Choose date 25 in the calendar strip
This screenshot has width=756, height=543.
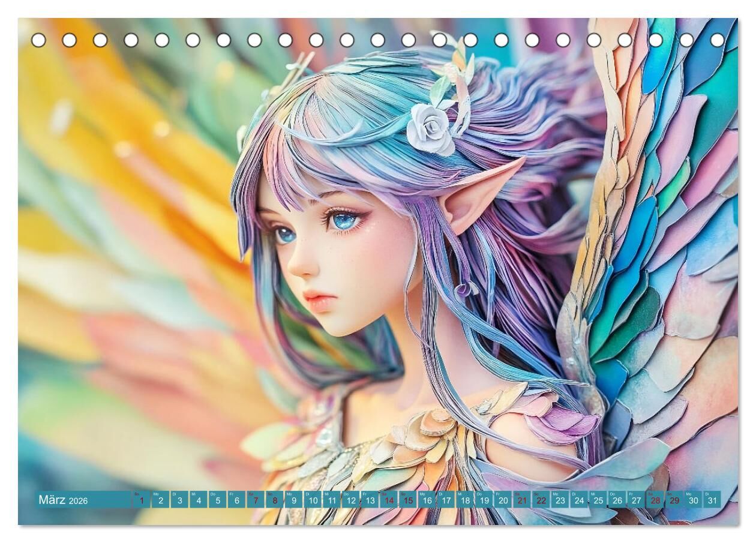coord(598,500)
